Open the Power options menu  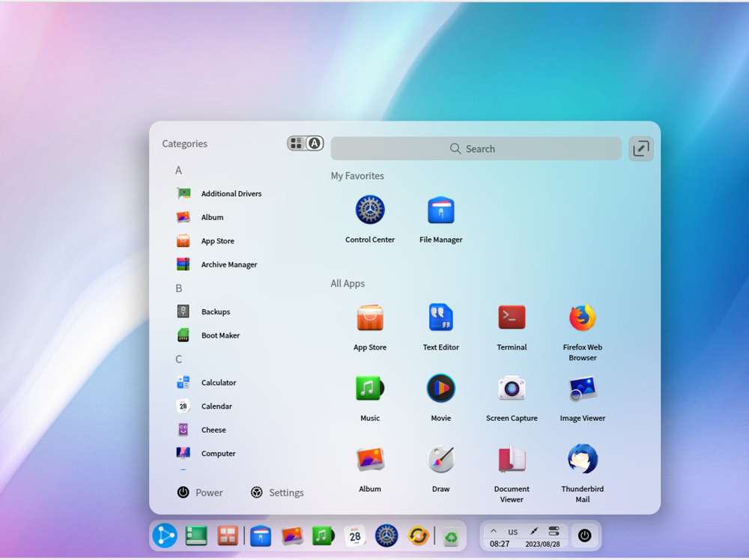[x=200, y=493]
